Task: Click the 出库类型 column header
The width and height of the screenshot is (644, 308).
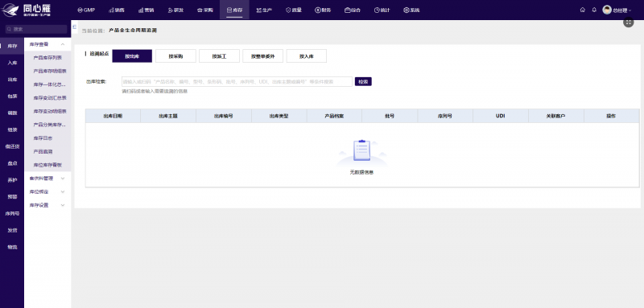Action: [x=279, y=116]
